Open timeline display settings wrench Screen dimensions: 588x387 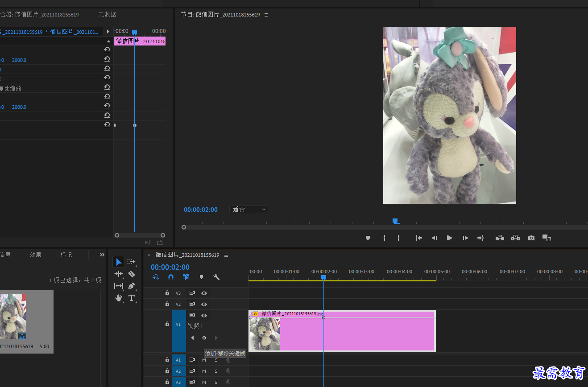(x=216, y=277)
